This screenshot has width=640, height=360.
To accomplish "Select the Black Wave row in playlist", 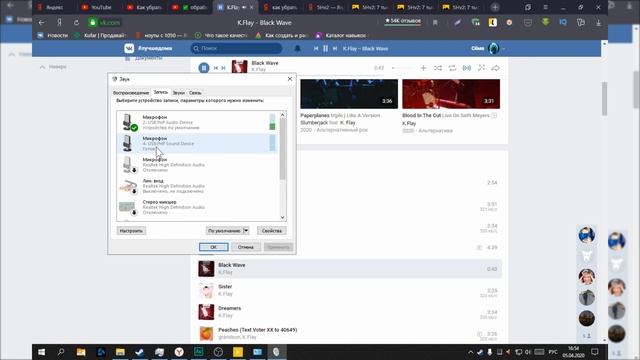I will pyautogui.click(x=349, y=269).
